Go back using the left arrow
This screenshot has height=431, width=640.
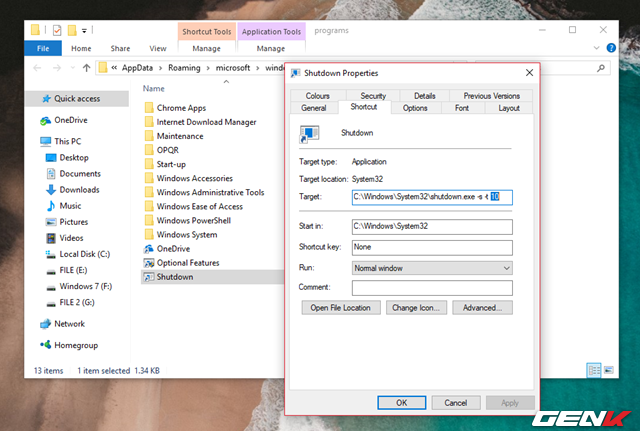pos(37,68)
